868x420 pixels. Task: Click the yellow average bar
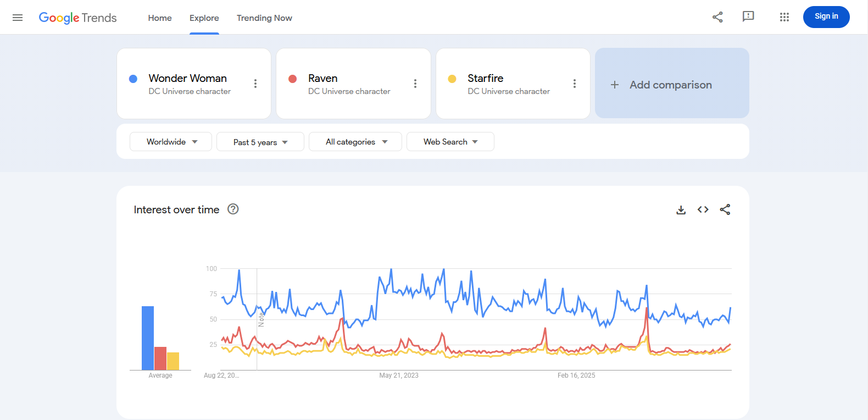coord(173,361)
